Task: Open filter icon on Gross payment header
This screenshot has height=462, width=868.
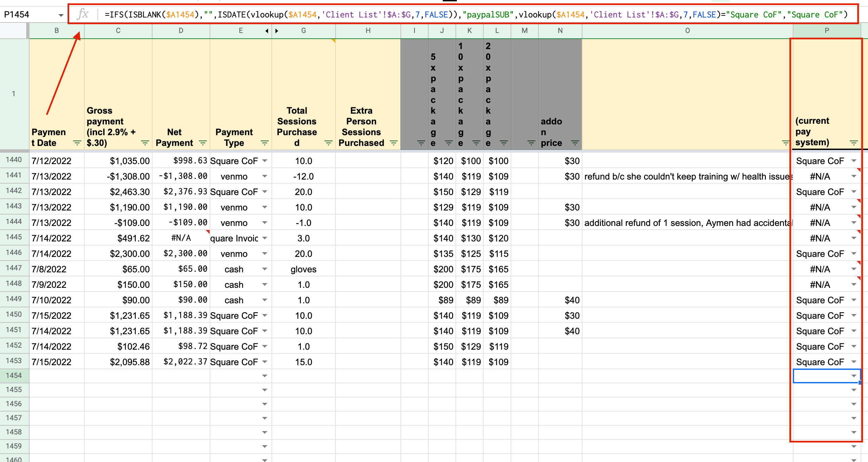Action: coord(145,143)
